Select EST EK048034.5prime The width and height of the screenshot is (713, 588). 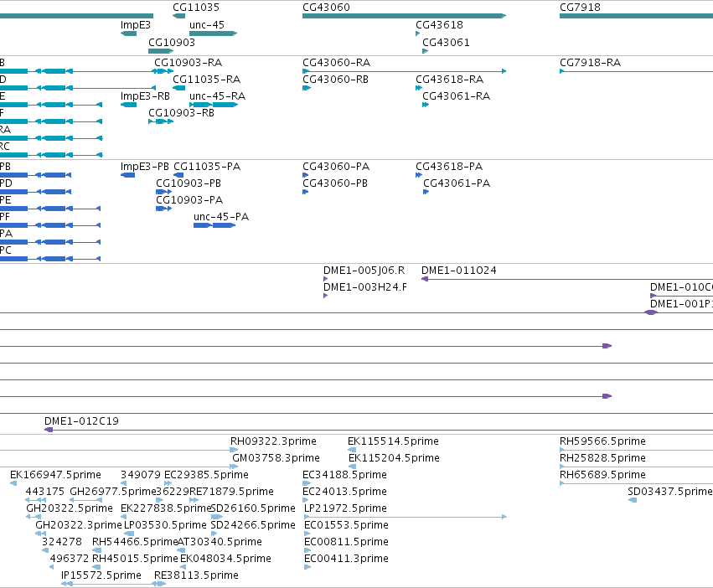coord(225,559)
